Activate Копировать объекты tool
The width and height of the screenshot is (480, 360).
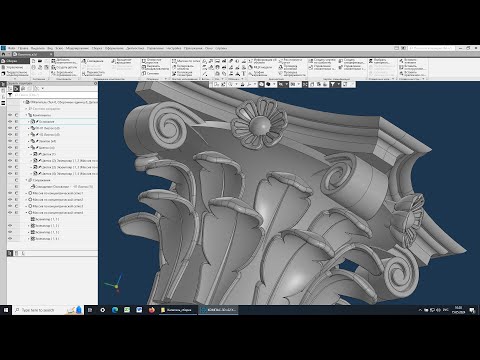pos(183,67)
